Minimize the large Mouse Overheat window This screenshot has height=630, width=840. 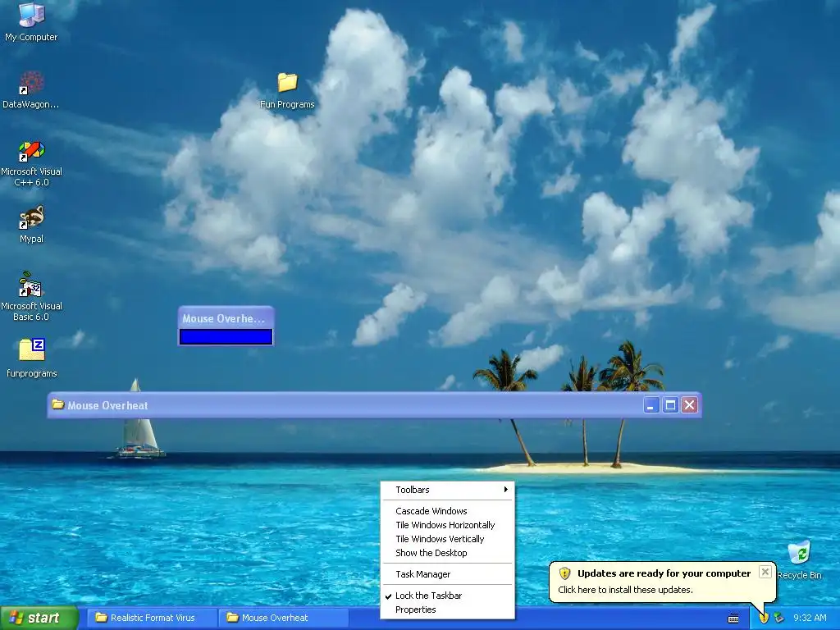(x=651, y=405)
